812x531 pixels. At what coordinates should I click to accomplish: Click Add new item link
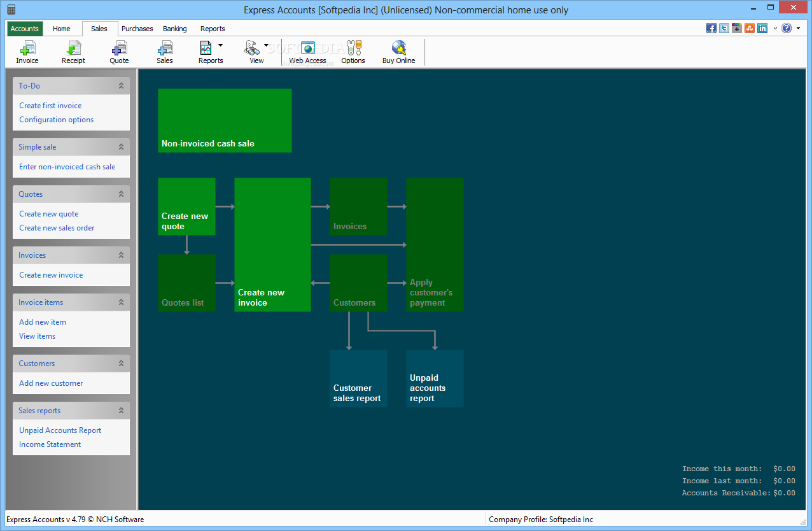click(x=43, y=322)
